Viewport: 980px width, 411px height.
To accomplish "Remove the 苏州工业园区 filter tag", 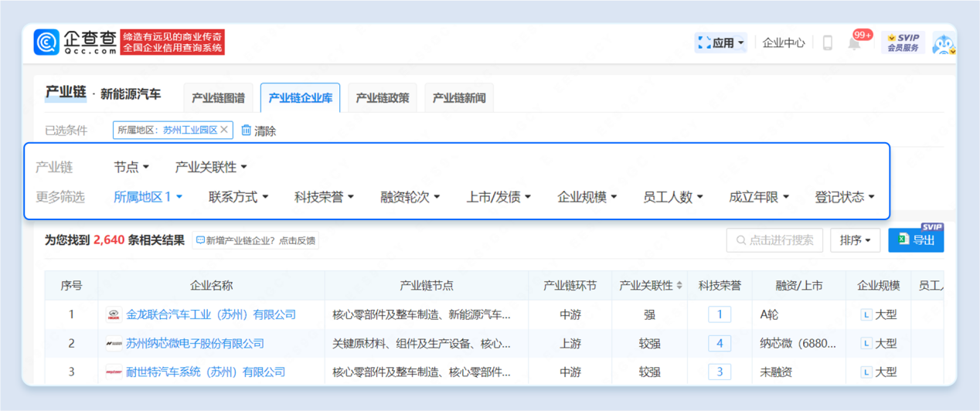I will [224, 130].
